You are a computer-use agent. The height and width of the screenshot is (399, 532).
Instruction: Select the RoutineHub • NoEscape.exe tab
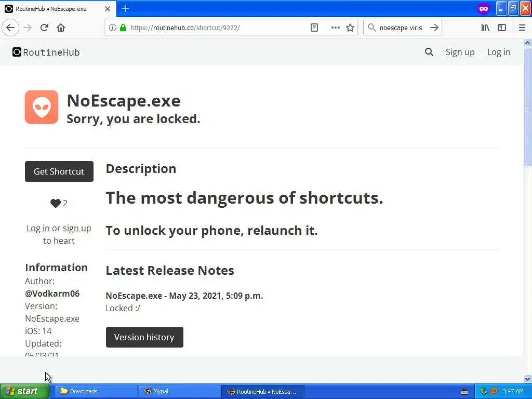(58, 9)
